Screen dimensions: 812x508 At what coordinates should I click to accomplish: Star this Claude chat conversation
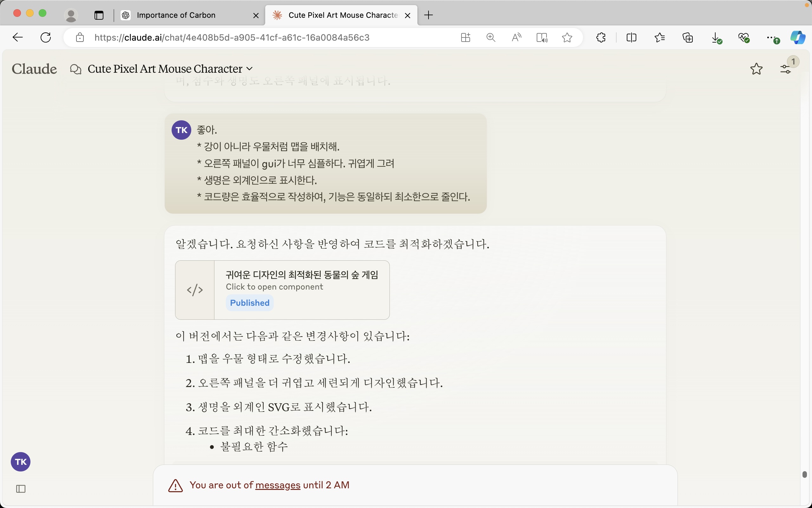756,69
